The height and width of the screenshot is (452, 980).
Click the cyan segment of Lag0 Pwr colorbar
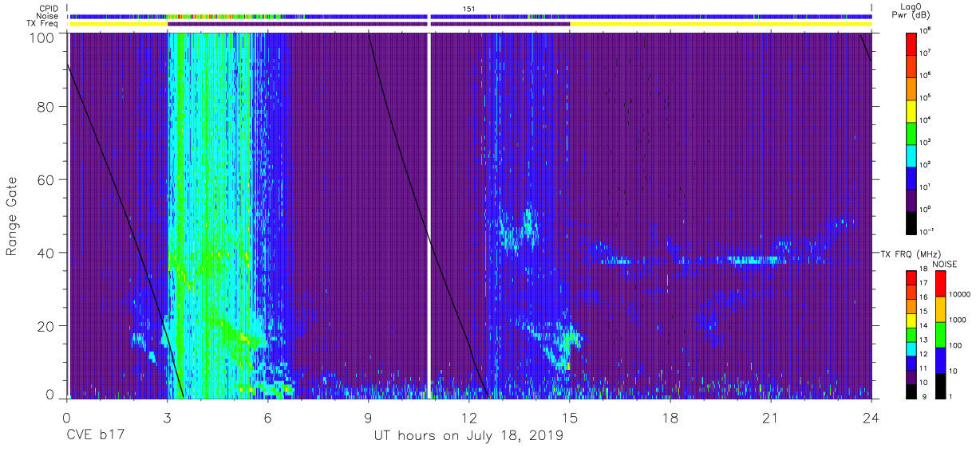tap(912, 155)
